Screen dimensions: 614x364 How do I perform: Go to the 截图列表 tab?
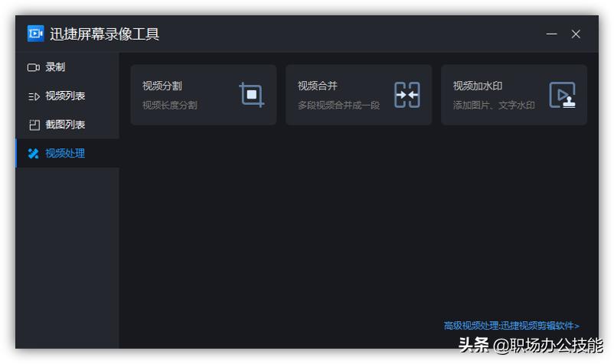[x=67, y=125]
